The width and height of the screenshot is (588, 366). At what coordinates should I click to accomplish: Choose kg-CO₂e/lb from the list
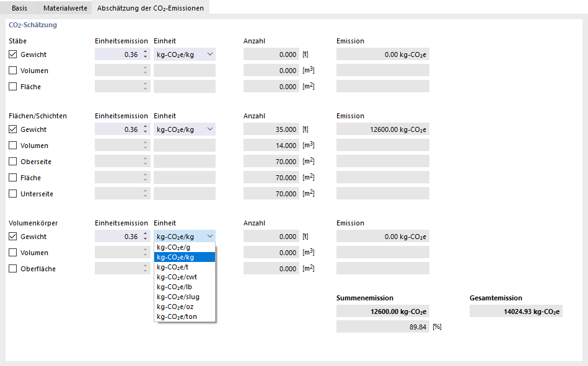click(x=185, y=287)
